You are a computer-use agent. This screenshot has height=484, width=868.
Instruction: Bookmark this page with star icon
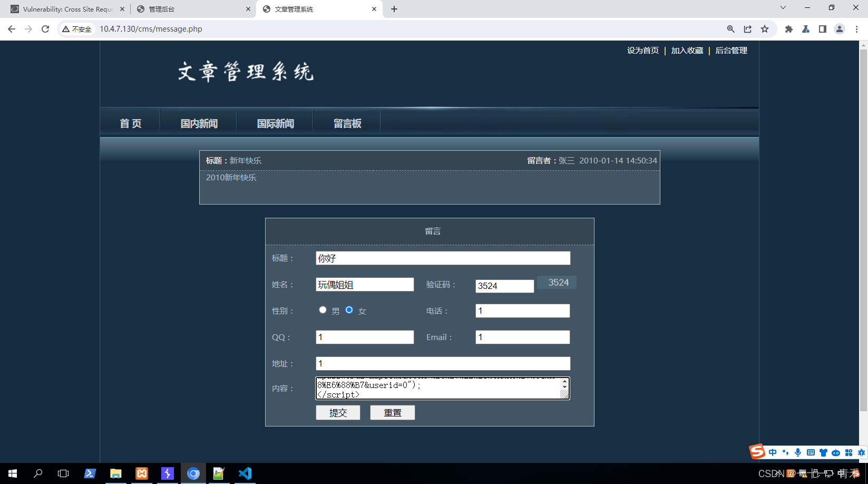click(x=765, y=29)
